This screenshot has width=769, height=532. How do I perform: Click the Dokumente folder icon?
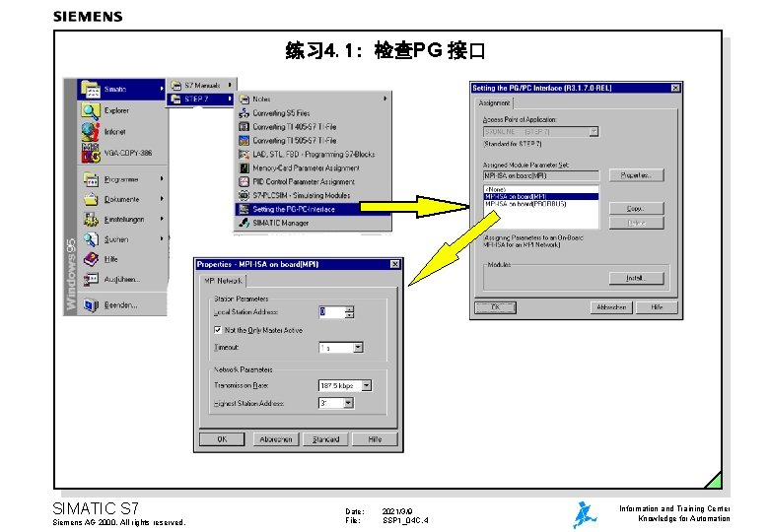pyautogui.click(x=91, y=199)
